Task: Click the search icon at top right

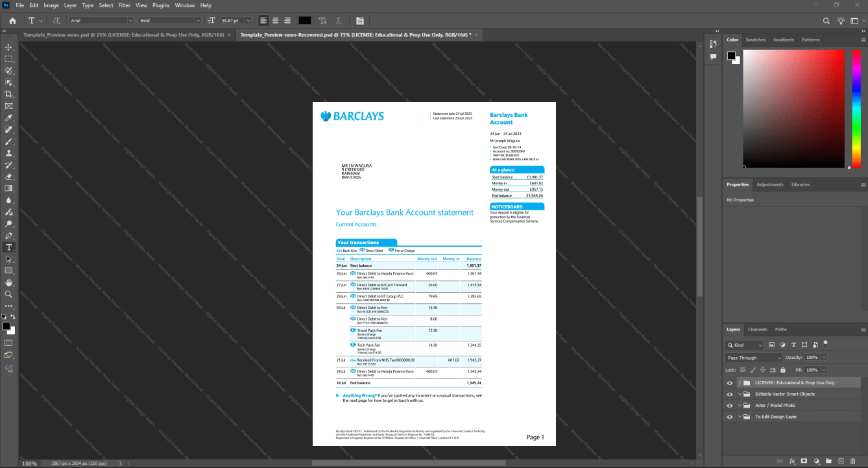Action: 826,21
